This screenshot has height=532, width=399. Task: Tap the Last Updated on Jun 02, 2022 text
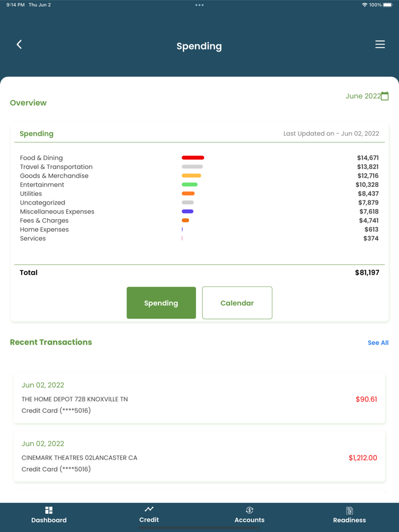coord(331,134)
